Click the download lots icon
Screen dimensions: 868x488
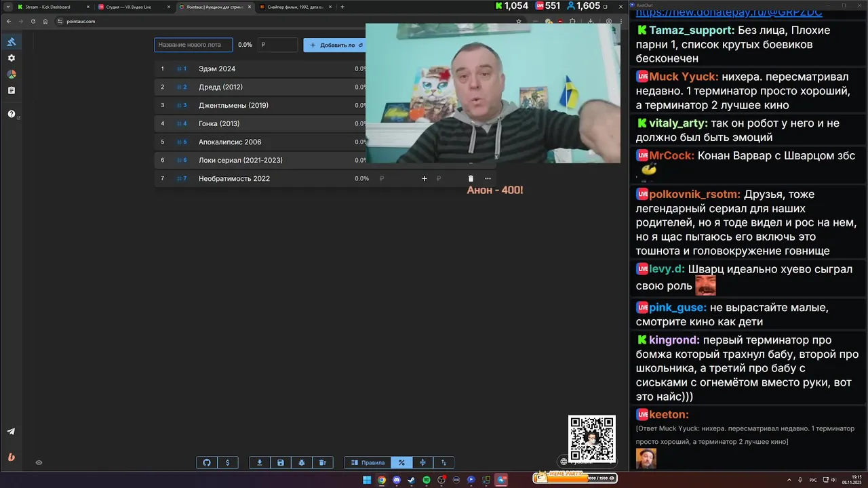point(259,463)
